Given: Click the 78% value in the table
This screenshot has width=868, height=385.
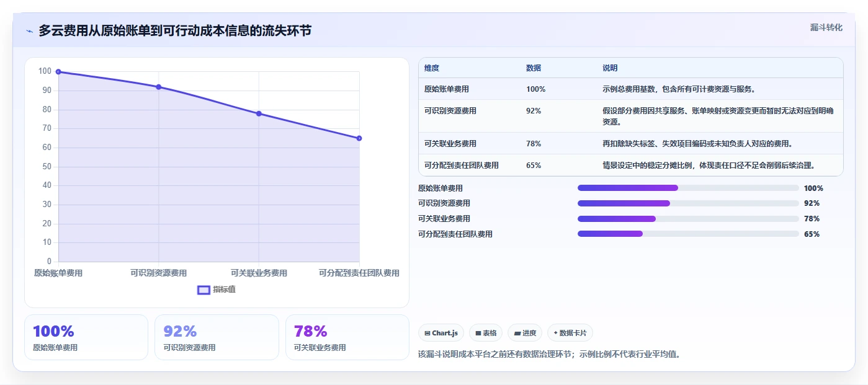Looking at the screenshot, I should pos(534,144).
